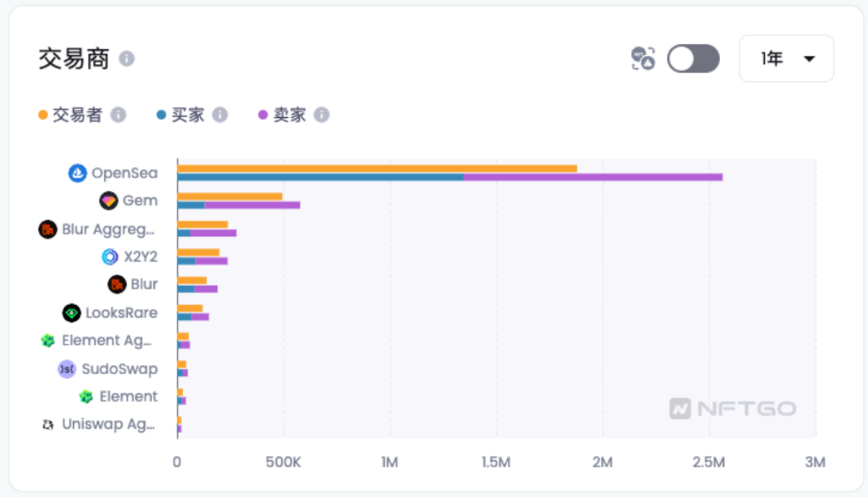Image resolution: width=868 pixels, height=497 pixels.
Task: Click the 1M axis label
Action: 390,462
